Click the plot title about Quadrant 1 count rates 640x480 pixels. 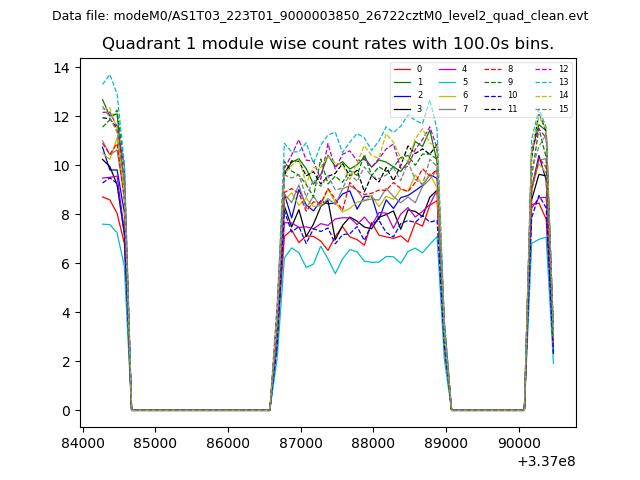point(328,44)
